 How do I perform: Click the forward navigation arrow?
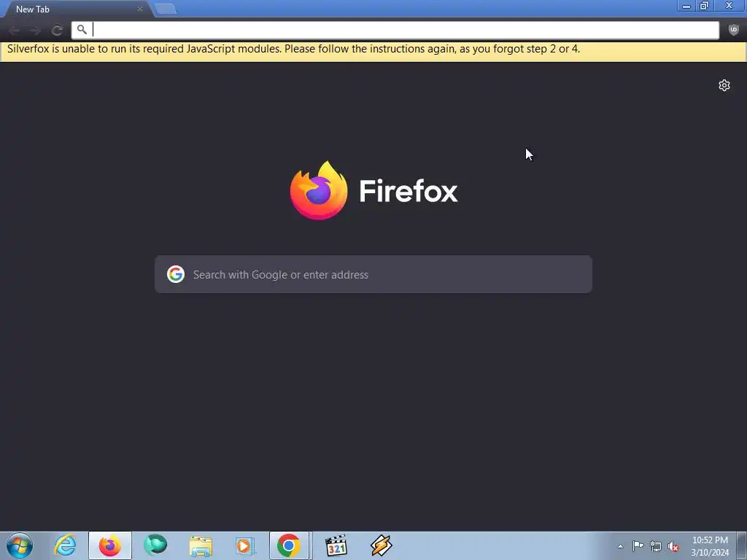35,31
